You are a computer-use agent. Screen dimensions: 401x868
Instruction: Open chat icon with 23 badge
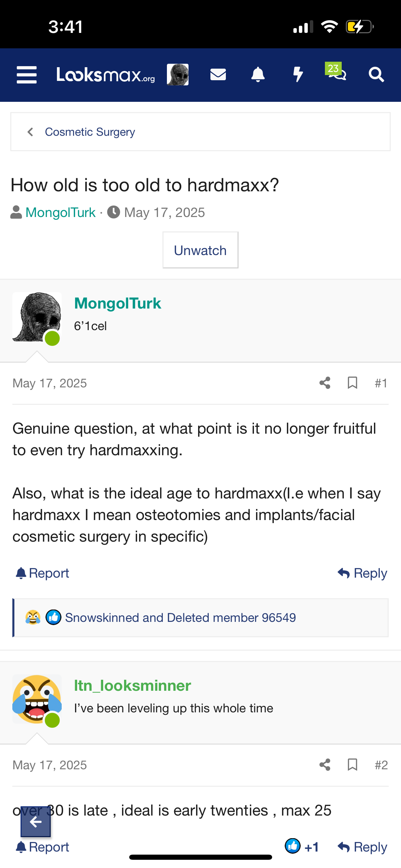tap(336, 72)
